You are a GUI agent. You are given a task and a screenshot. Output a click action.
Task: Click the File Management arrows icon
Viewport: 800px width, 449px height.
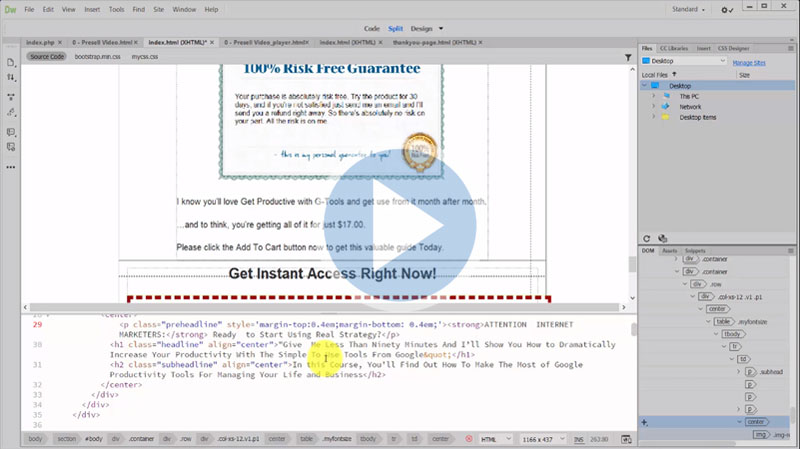10,77
